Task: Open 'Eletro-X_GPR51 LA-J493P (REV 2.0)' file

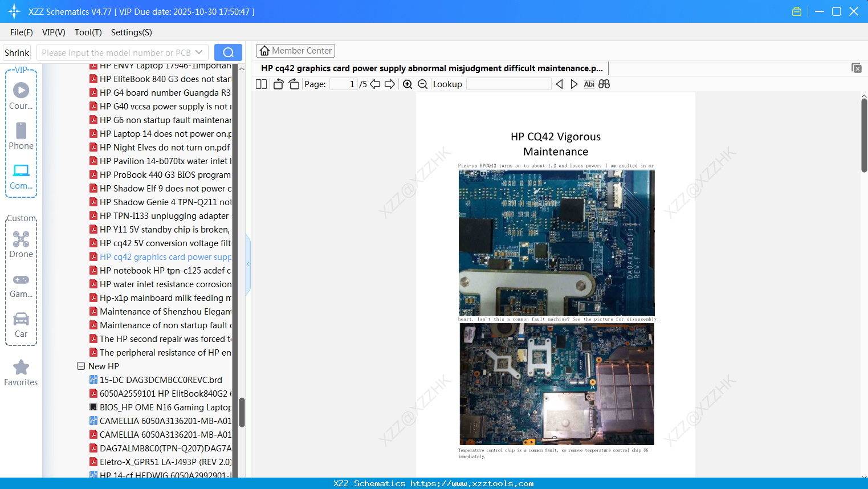Action: pyautogui.click(x=161, y=462)
